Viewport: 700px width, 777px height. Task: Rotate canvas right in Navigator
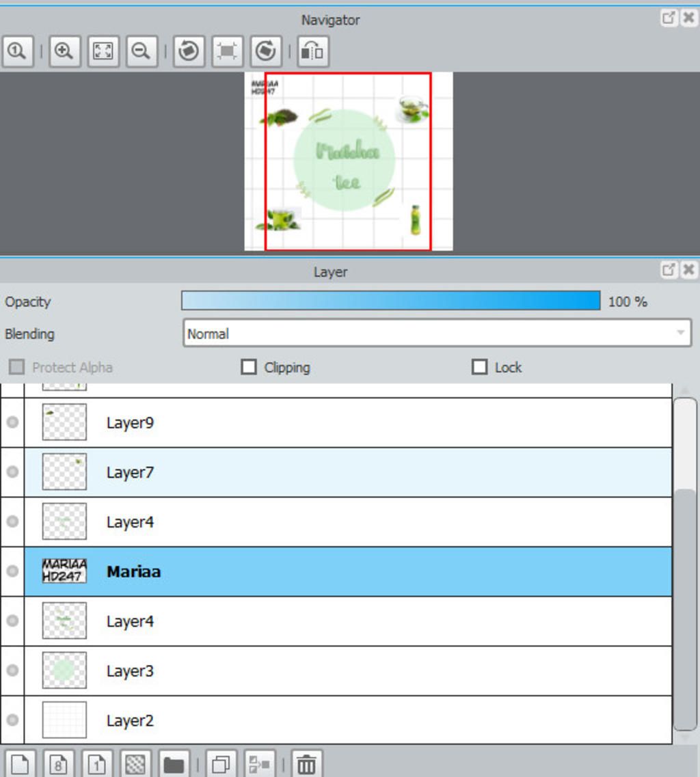click(266, 51)
